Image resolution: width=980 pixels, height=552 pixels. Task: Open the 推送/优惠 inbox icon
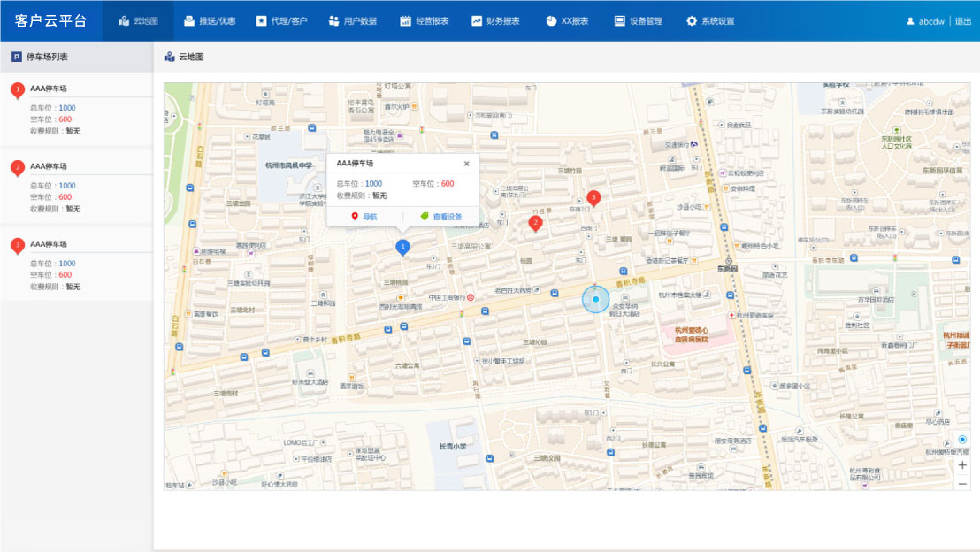pos(188,20)
